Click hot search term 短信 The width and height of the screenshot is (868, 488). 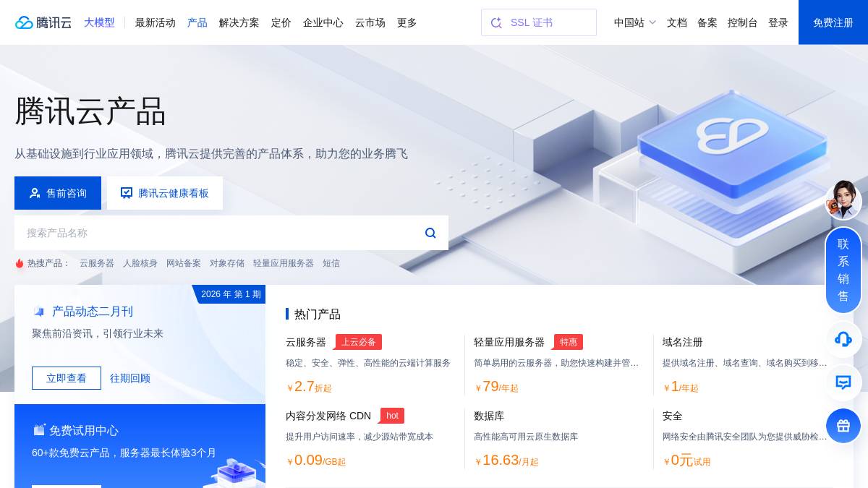pyautogui.click(x=331, y=263)
